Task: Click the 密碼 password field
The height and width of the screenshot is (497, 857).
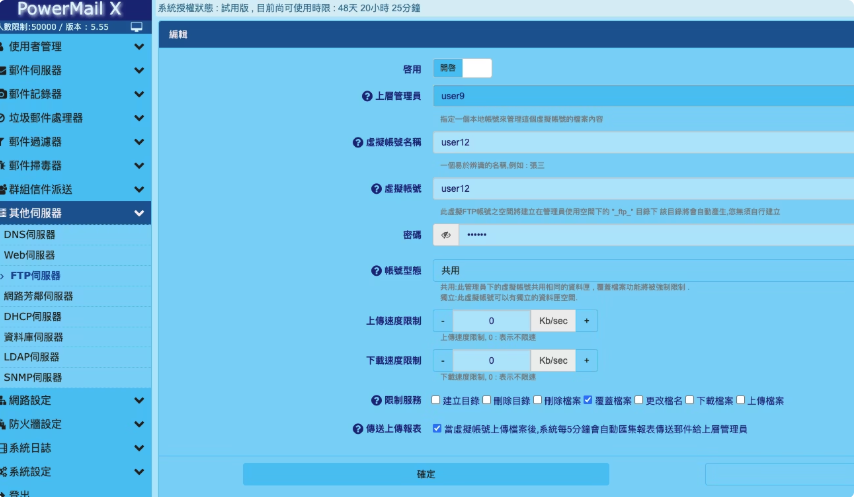Action: click(656, 235)
